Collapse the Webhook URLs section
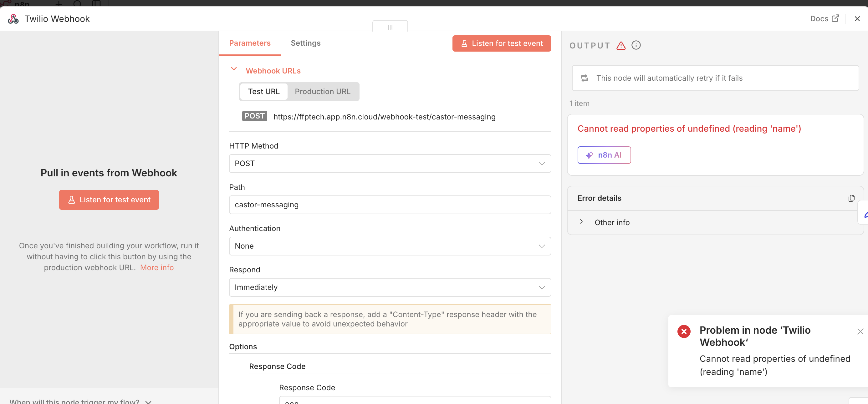Screen dimensions: 868x404 pos(234,69)
